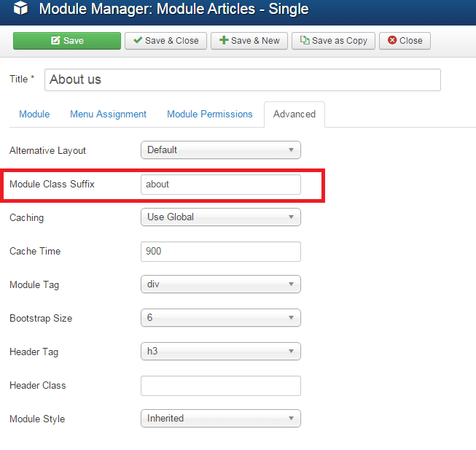Click into the Title input field
The height and width of the screenshot is (450, 476).
point(243,79)
